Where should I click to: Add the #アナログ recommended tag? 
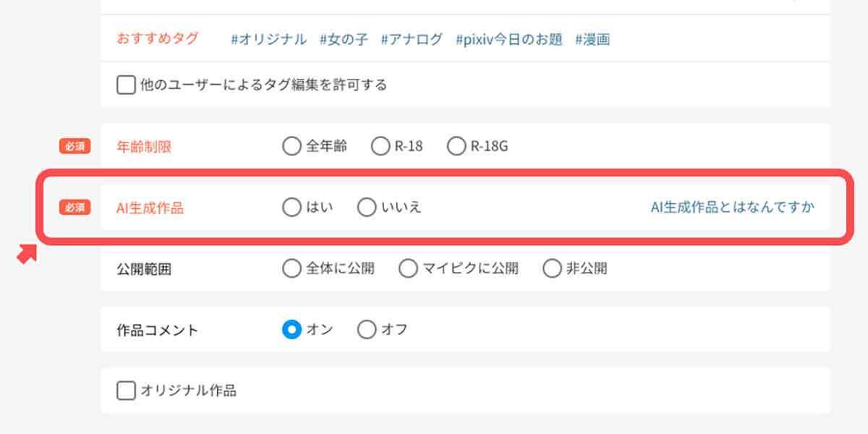point(412,40)
